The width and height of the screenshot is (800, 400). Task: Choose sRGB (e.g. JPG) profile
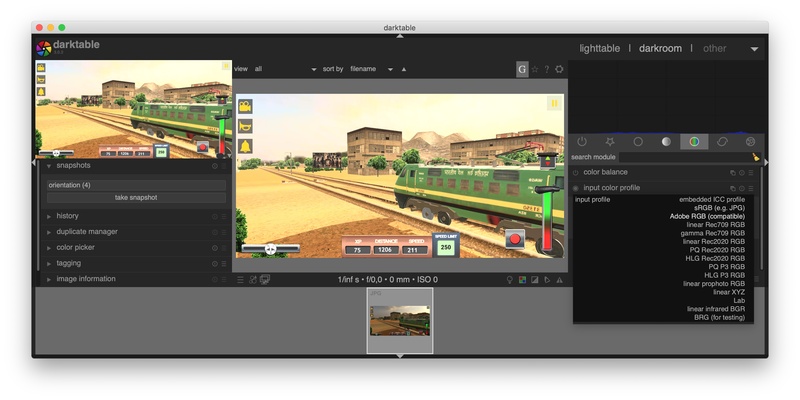click(719, 208)
